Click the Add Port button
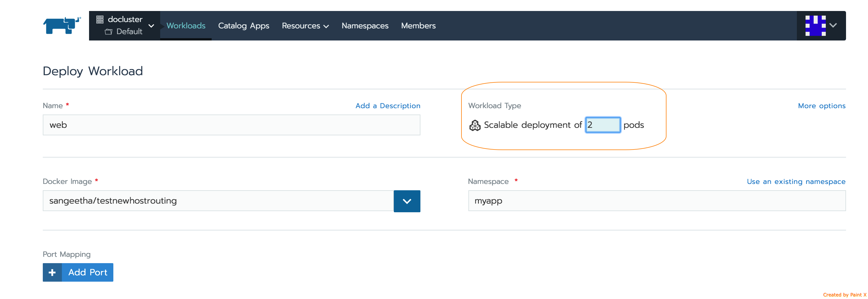Image resolution: width=868 pixels, height=299 pixels. [x=78, y=272]
